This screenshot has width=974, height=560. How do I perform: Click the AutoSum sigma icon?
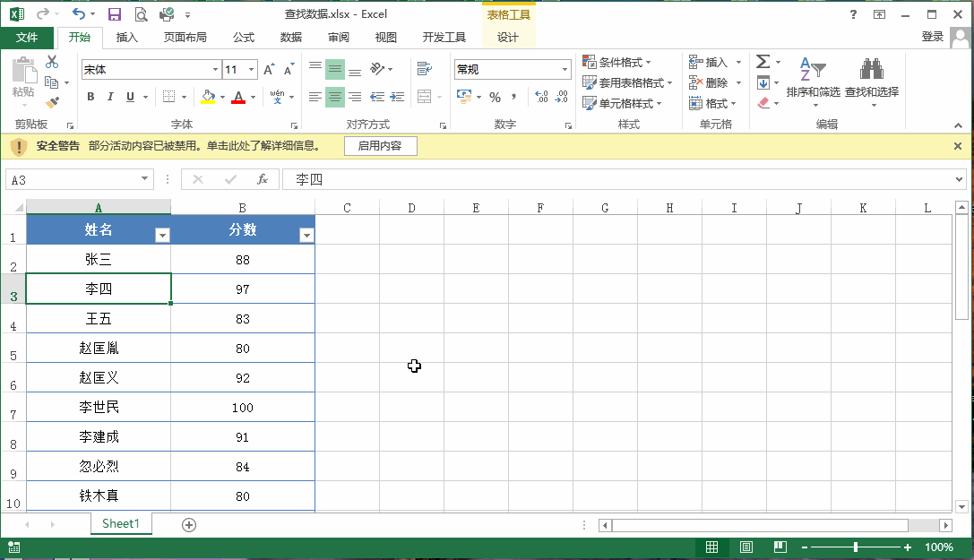point(763,62)
